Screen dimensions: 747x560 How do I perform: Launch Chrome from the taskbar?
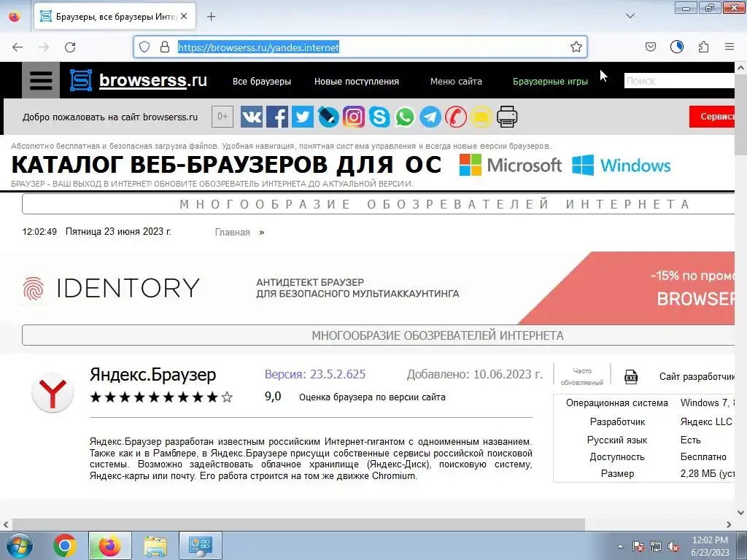click(x=64, y=545)
